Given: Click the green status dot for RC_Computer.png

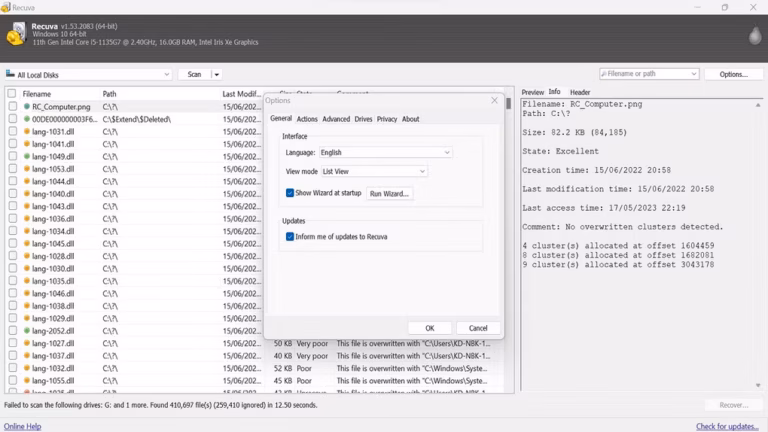Looking at the screenshot, I should pos(26,106).
